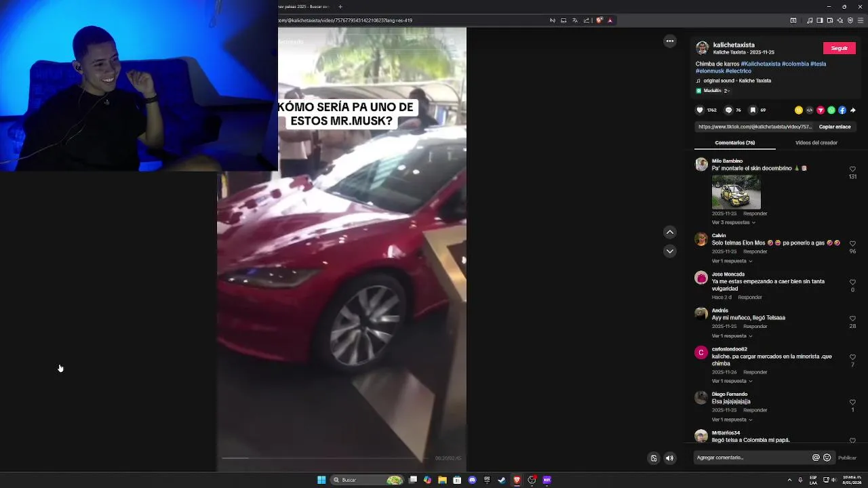Insert mention with the @ icon
This screenshot has height=488, width=868.
click(816, 457)
